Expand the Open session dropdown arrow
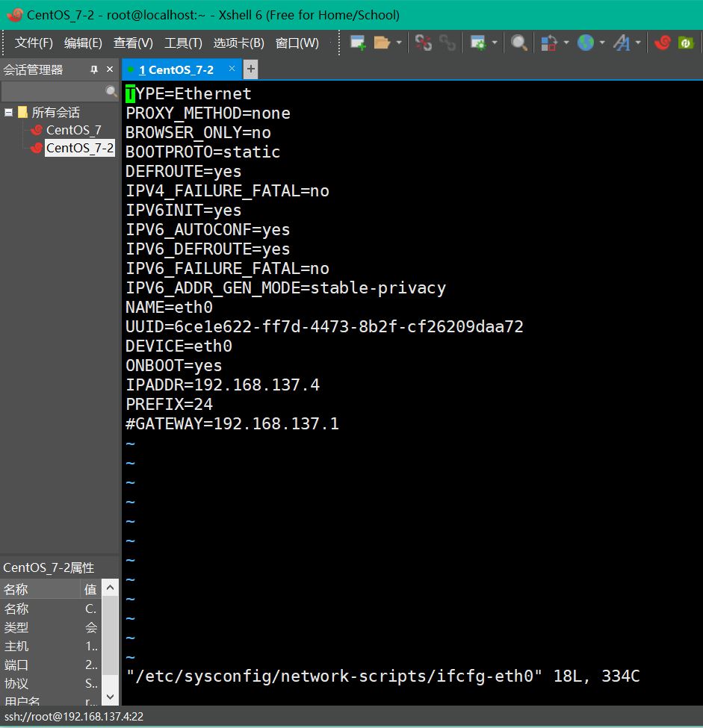Viewport: 703px width, 728px height. pyautogui.click(x=399, y=43)
